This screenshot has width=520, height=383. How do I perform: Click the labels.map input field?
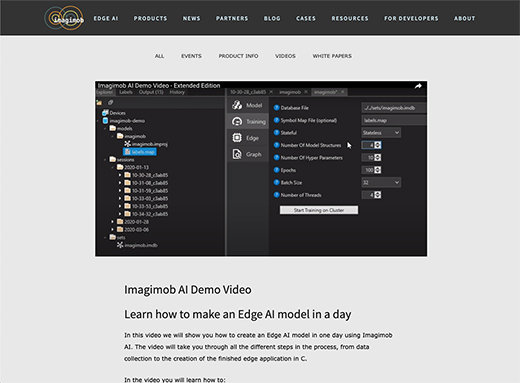click(x=394, y=120)
